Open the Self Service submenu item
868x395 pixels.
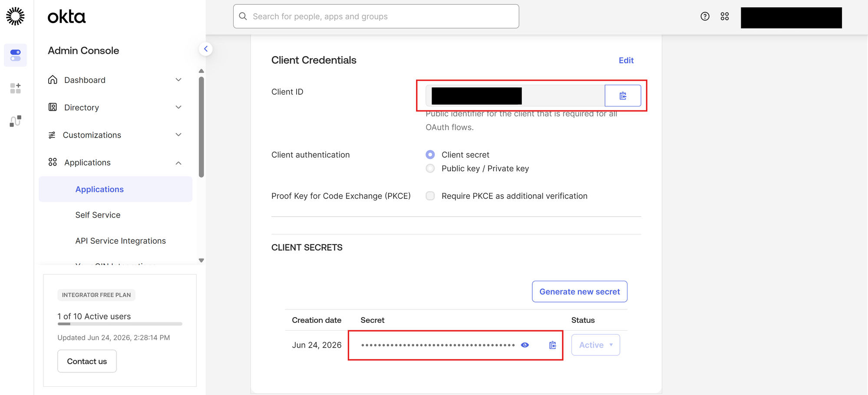pos(98,215)
